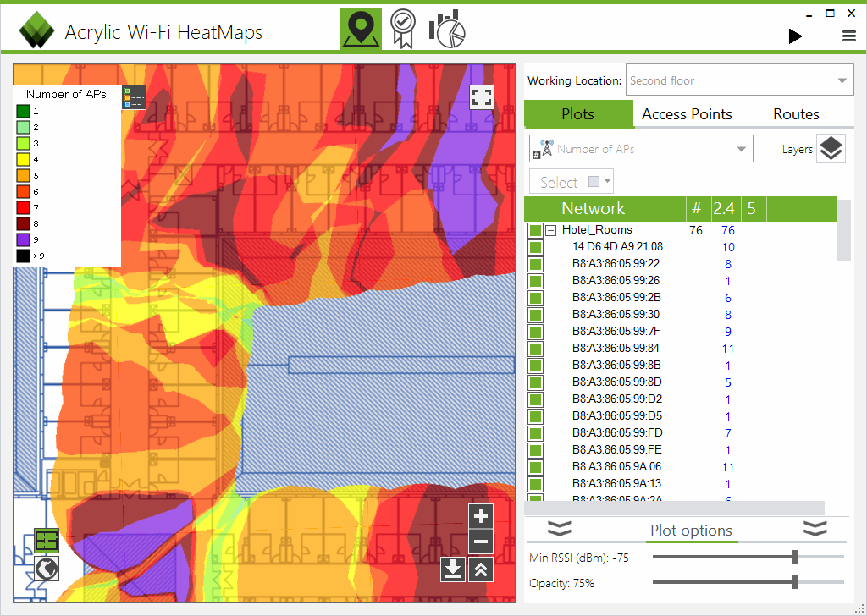Toggle checkbox for B8:A3:86:05:99:2B
The image size is (867, 616).
tap(535, 299)
